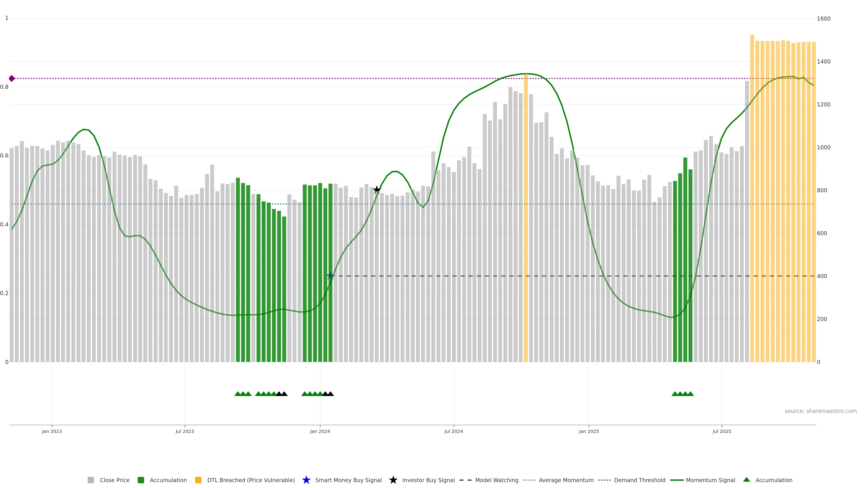Click the black Investor Buy Signal star on the chart
Screen dimensions: 868x488
(x=377, y=190)
